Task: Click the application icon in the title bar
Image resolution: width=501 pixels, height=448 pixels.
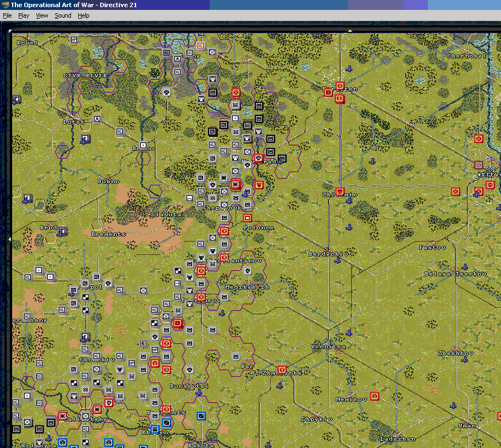Action: click(x=5, y=5)
